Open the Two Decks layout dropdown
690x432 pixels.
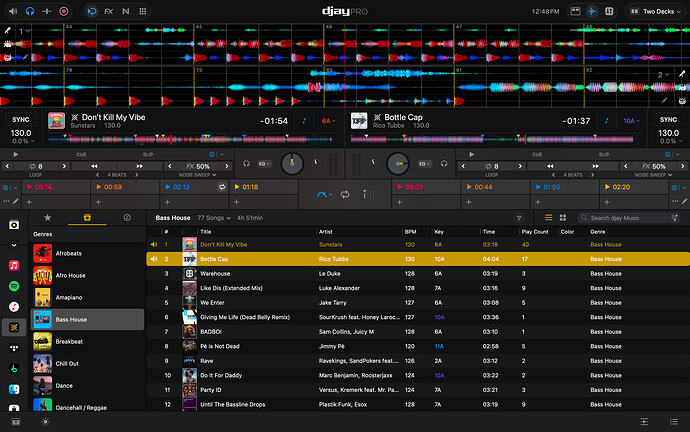tap(657, 11)
